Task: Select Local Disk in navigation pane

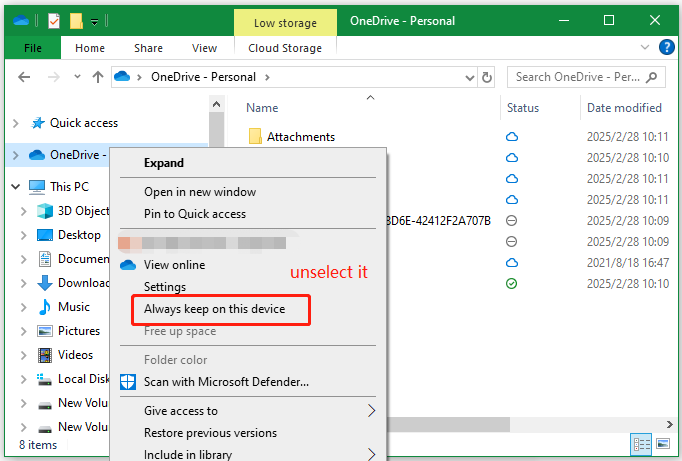Action: click(84, 379)
